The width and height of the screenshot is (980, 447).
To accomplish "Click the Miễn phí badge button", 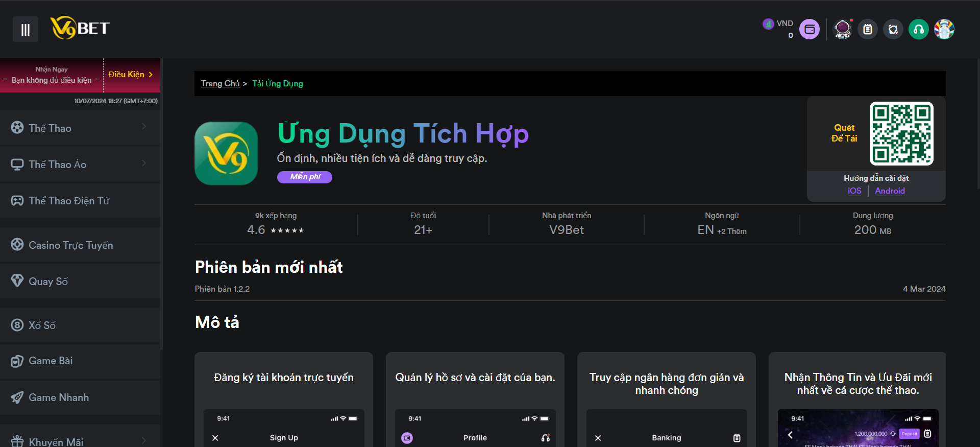I will (305, 177).
